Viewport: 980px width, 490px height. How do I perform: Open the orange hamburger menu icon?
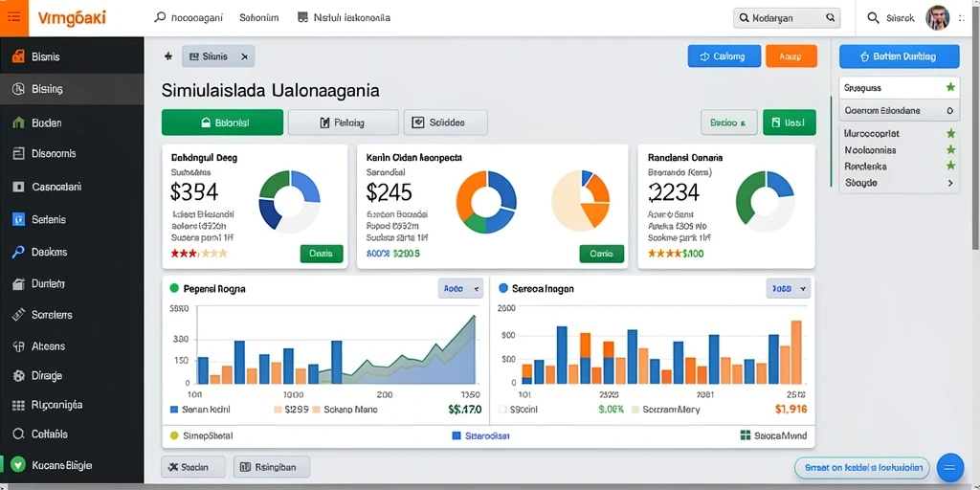[x=13, y=17]
